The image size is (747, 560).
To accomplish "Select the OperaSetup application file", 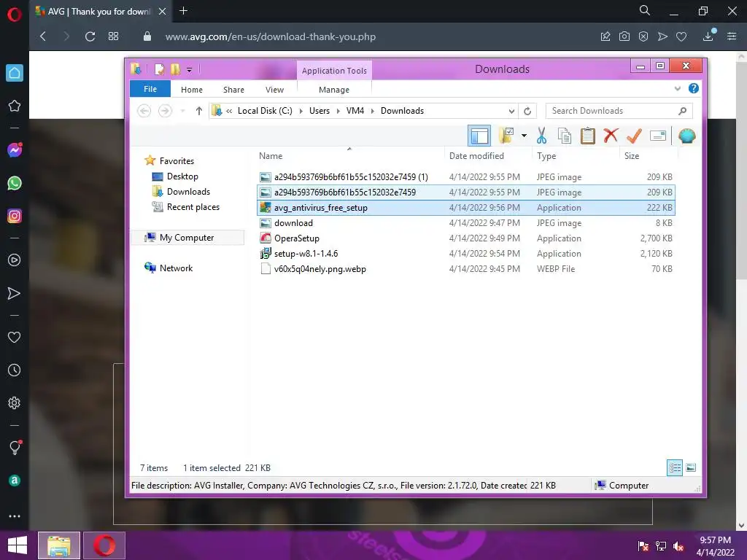I will coord(466,238).
